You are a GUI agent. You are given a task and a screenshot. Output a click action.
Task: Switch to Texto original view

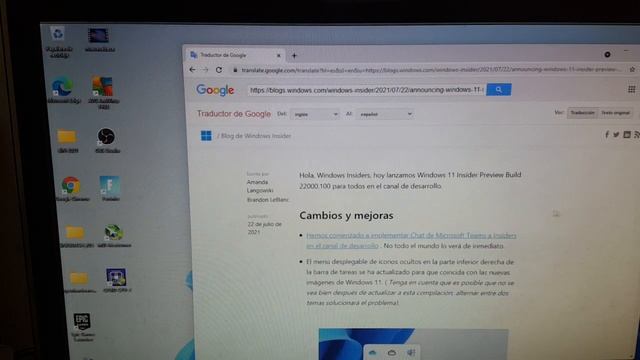[615, 113]
